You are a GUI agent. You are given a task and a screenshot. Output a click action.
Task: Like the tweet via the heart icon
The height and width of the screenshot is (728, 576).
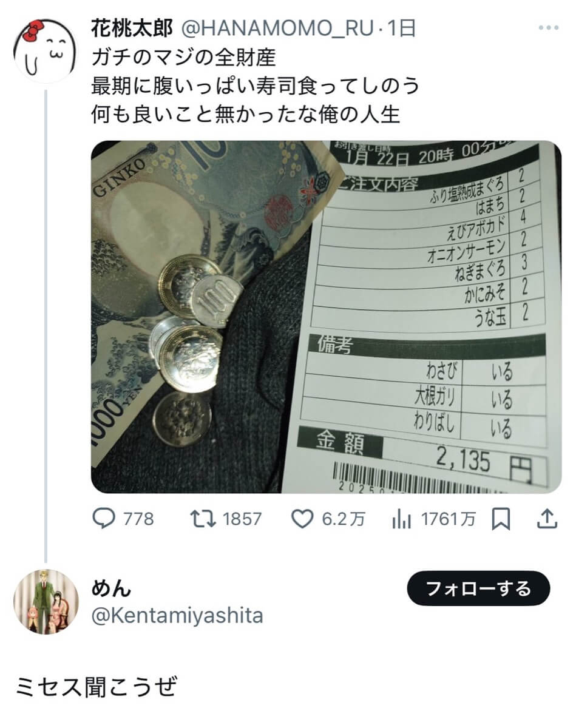(302, 519)
